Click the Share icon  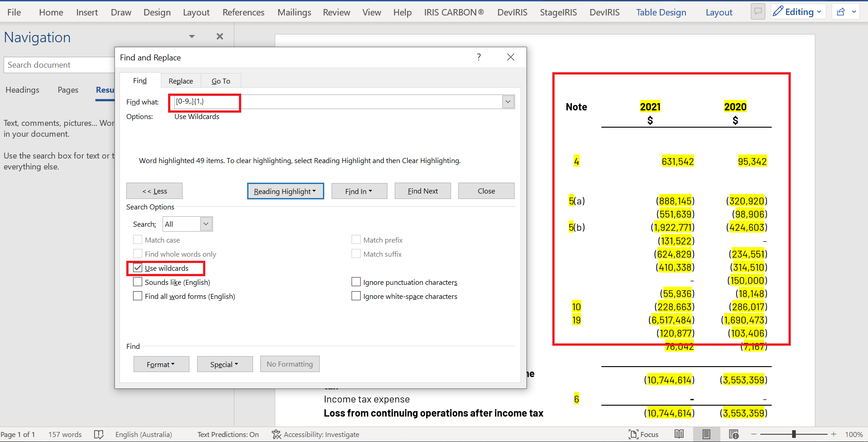coord(841,11)
